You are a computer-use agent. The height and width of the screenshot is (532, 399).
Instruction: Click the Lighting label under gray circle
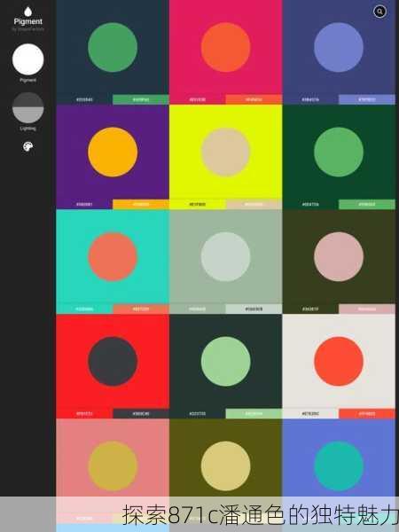pos(27,129)
